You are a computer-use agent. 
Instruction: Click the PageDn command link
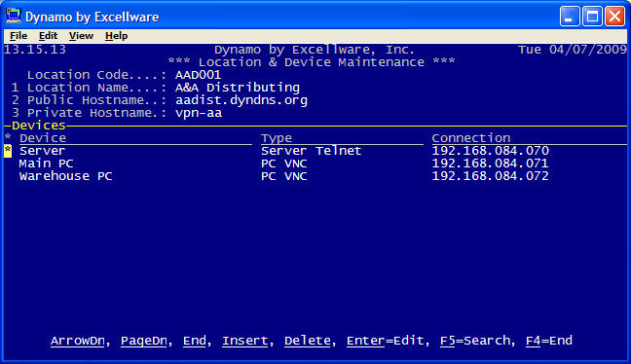coord(144,341)
